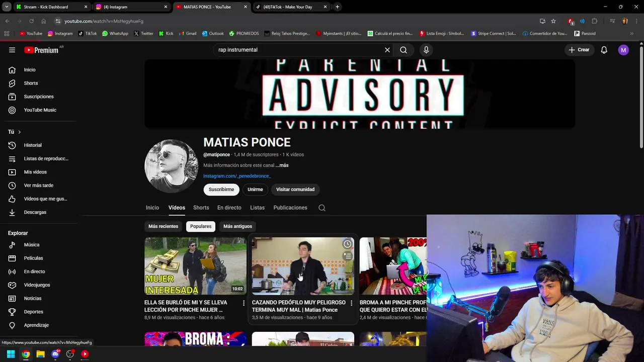Open notifications bell
The height and width of the screenshot is (362, 644).
point(604,50)
